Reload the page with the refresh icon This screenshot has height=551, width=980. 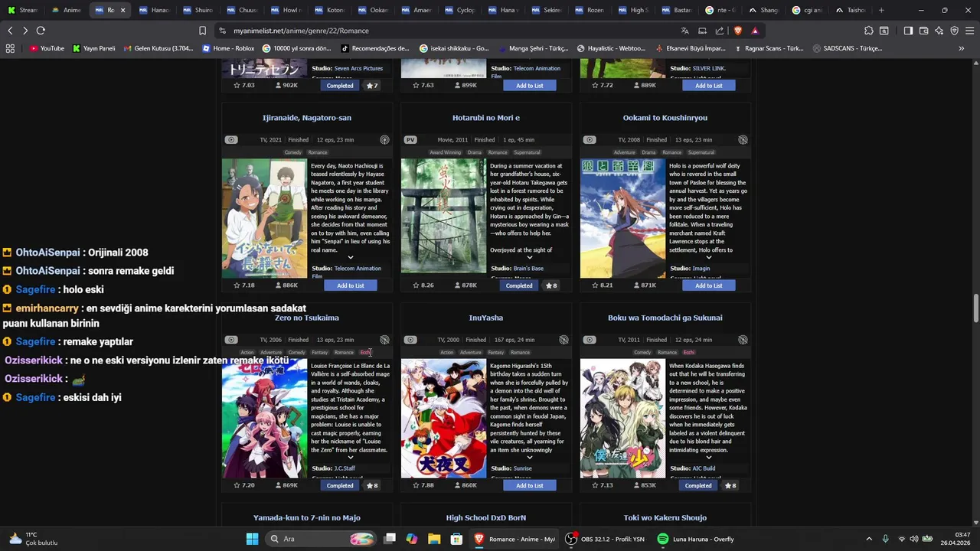[41, 31]
